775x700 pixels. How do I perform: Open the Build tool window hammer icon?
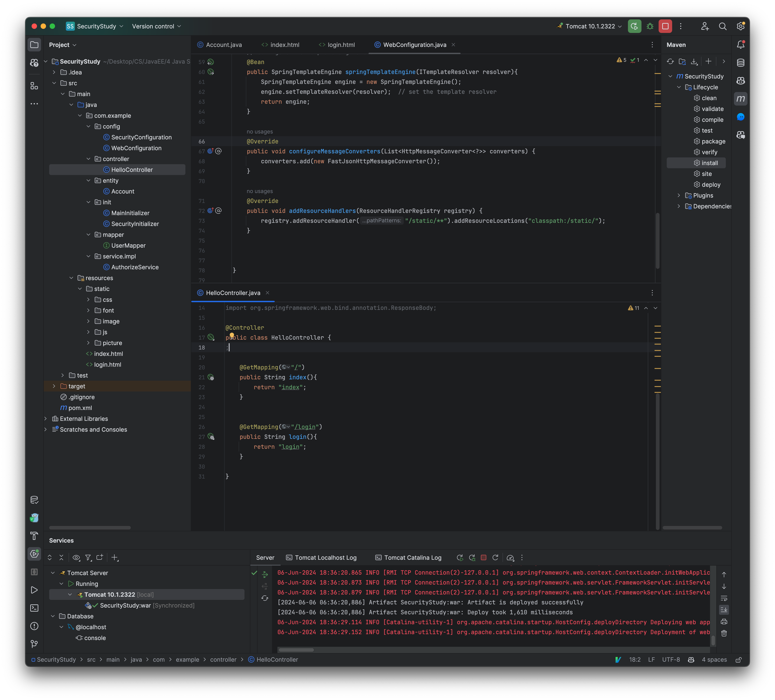tap(35, 536)
